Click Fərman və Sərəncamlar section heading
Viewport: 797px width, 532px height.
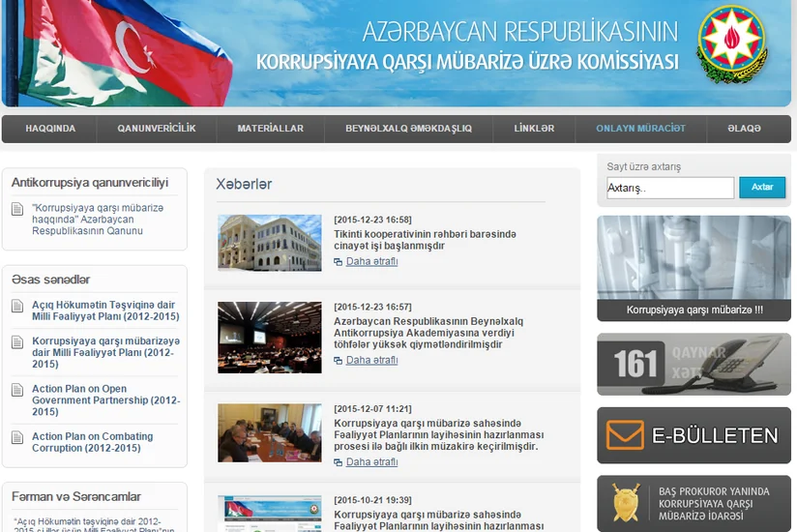coord(76,496)
